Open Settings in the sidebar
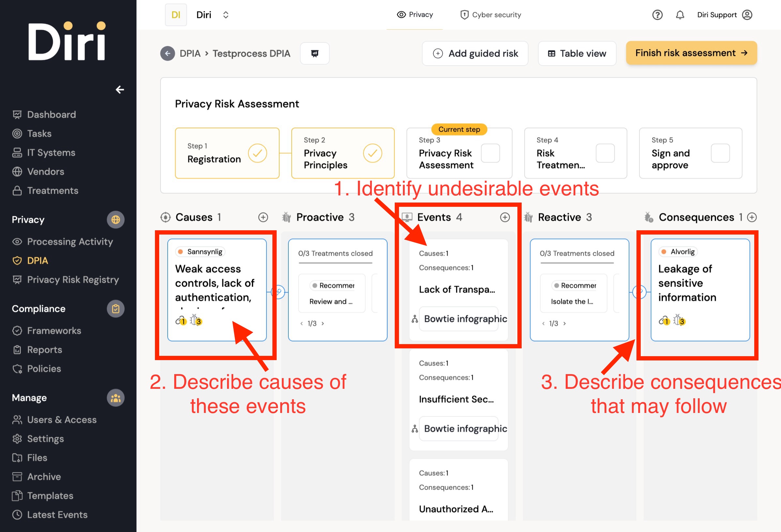781x532 pixels. (38, 439)
